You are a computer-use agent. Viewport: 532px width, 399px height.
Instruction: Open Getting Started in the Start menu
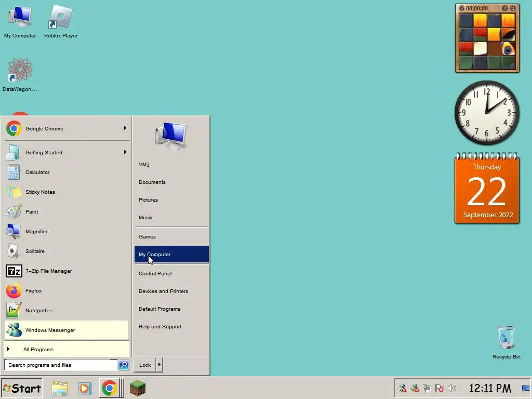(x=66, y=152)
